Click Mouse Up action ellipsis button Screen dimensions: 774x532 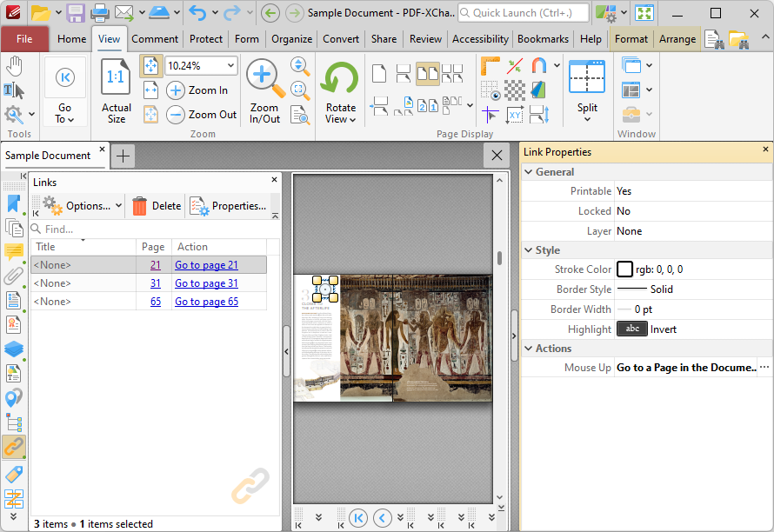coord(764,368)
